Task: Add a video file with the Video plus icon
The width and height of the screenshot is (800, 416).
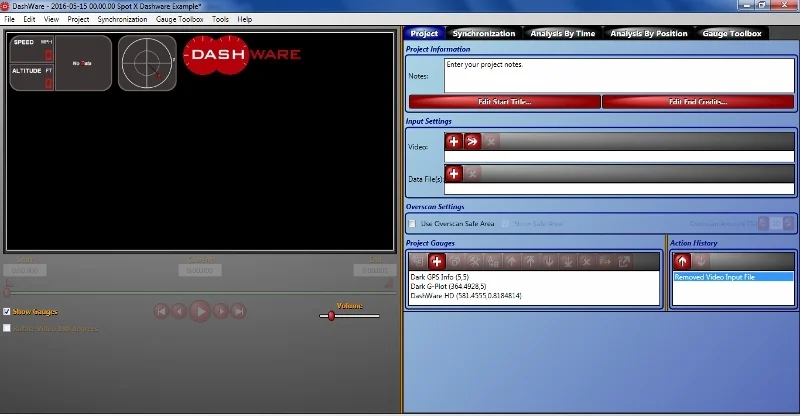Action: click(454, 141)
